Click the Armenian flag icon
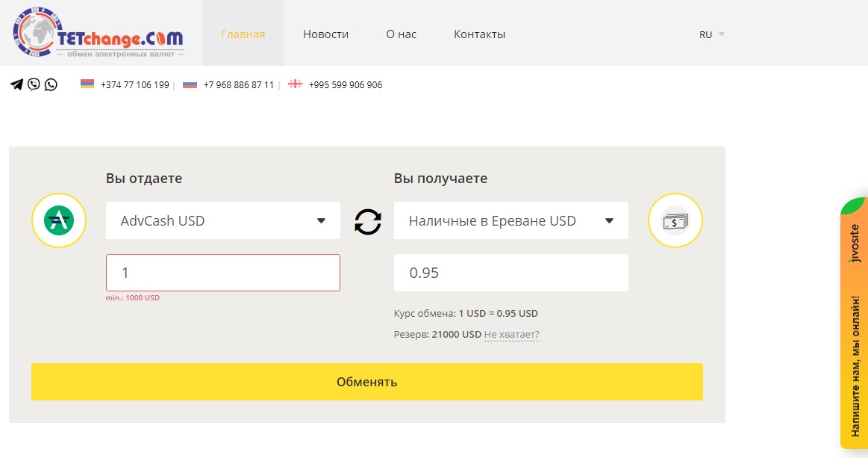868x458 pixels. point(87,84)
